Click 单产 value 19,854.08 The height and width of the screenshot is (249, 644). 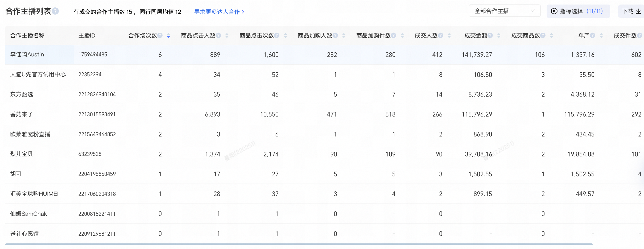pyautogui.click(x=581, y=154)
